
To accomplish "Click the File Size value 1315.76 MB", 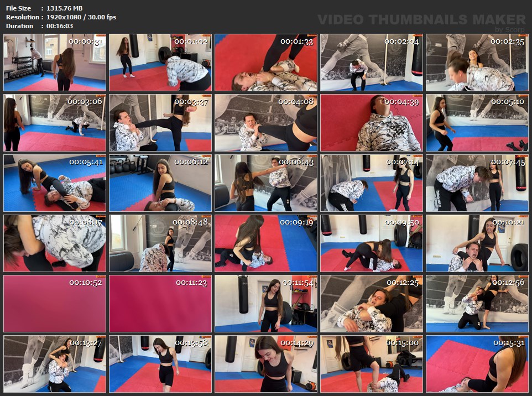I will [64, 8].
